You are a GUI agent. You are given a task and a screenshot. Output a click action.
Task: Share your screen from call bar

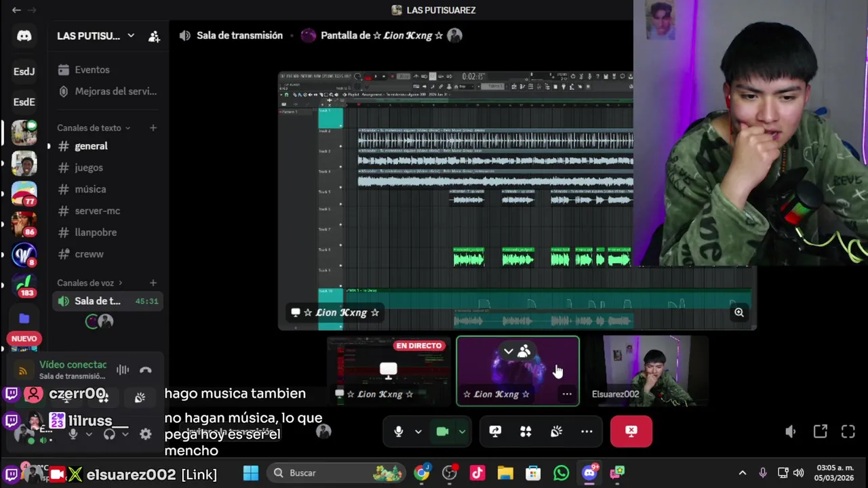click(495, 431)
